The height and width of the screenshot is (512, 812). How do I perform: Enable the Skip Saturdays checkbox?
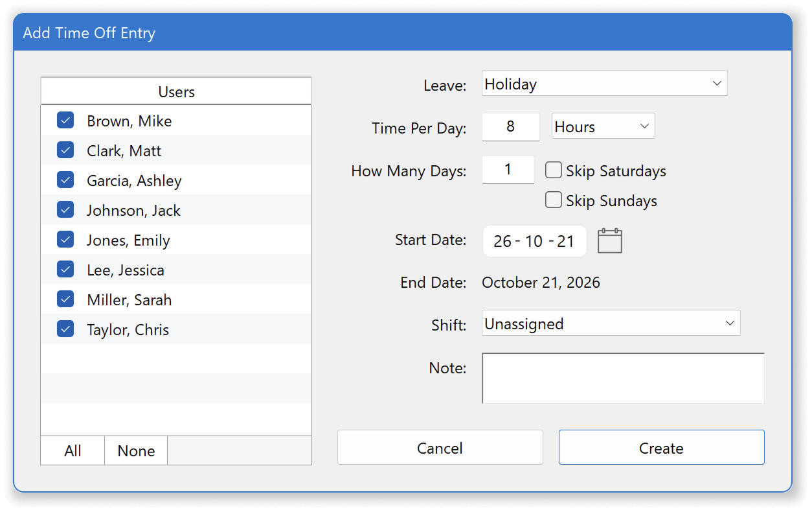tap(553, 170)
